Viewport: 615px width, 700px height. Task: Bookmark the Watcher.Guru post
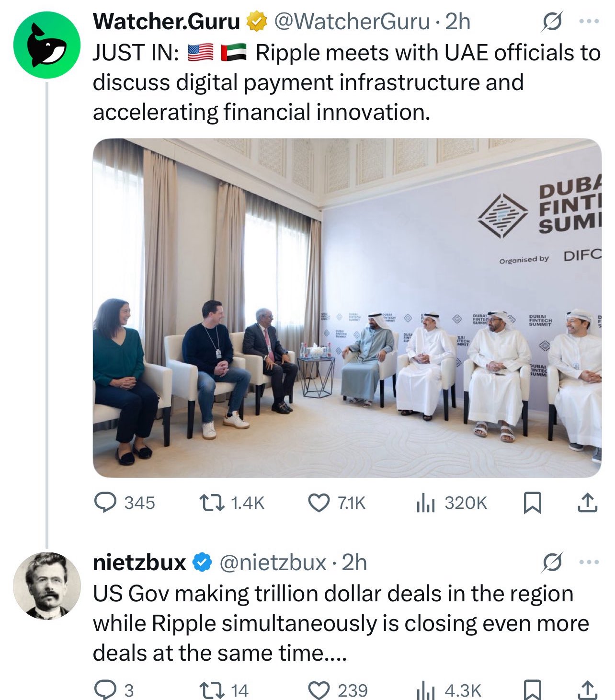click(x=532, y=503)
